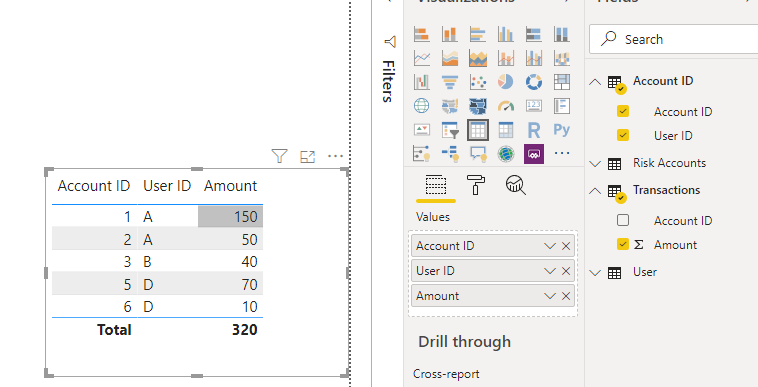Uncheck the User ID field checkbox
The height and width of the screenshot is (387, 758).
tap(623, 135)
